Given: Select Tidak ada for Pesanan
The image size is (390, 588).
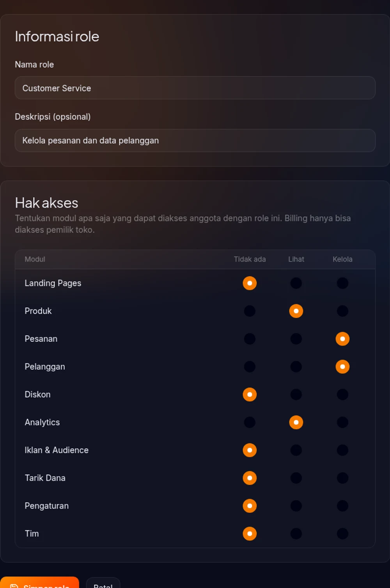Looking at the screenshot, I should [x=250, y=339].
